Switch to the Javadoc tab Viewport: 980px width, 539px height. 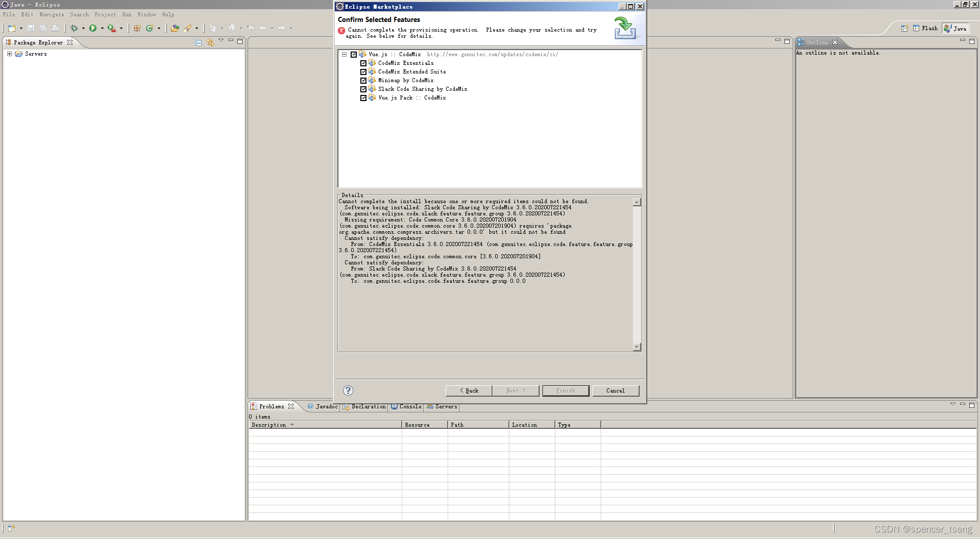(x=323, y=406)
